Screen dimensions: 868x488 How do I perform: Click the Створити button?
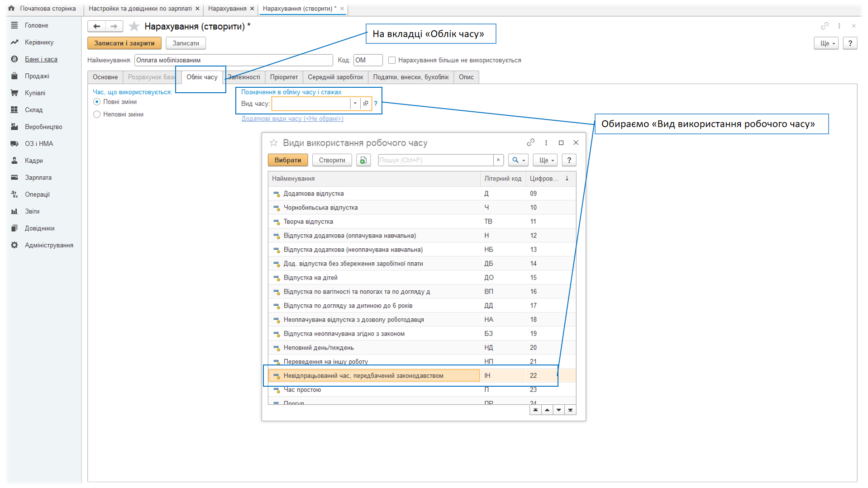click(332, 160)
